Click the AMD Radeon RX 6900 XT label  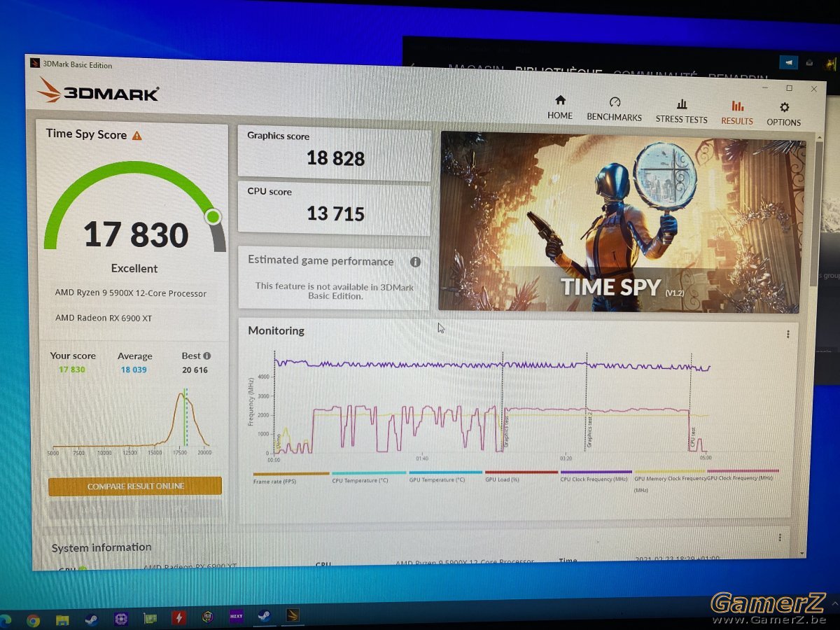pyautogui.click(x=104, y=318)
